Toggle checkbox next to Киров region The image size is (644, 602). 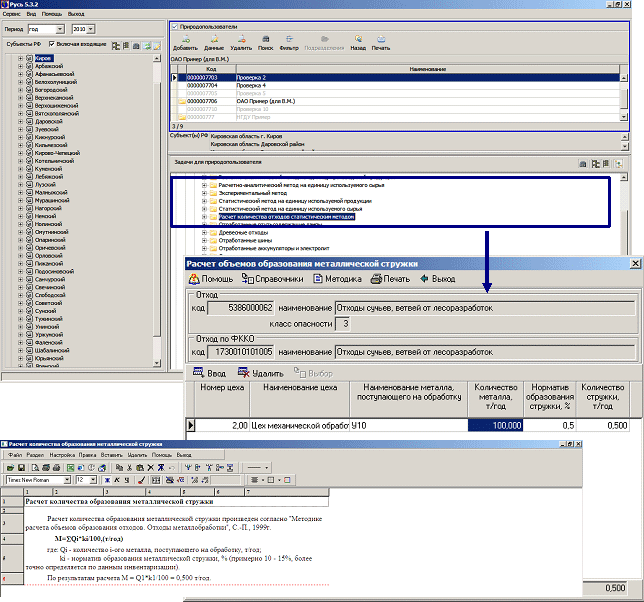coord(29,59)
